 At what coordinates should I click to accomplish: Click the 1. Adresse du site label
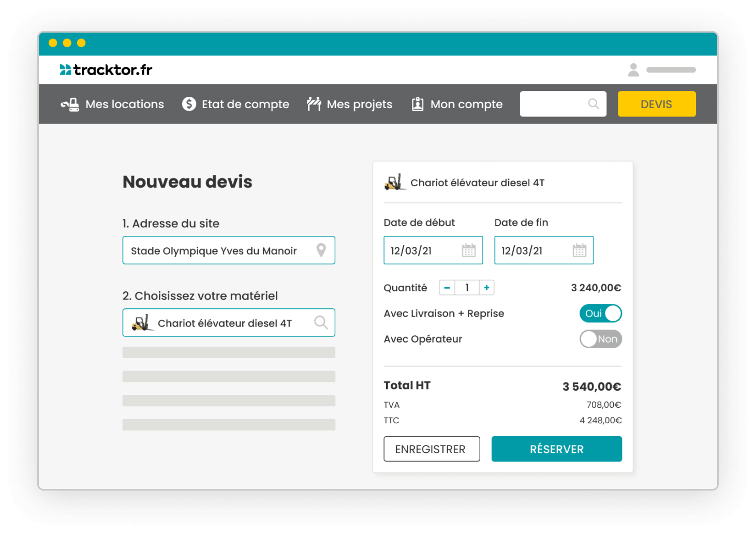[x=171, y=224]
